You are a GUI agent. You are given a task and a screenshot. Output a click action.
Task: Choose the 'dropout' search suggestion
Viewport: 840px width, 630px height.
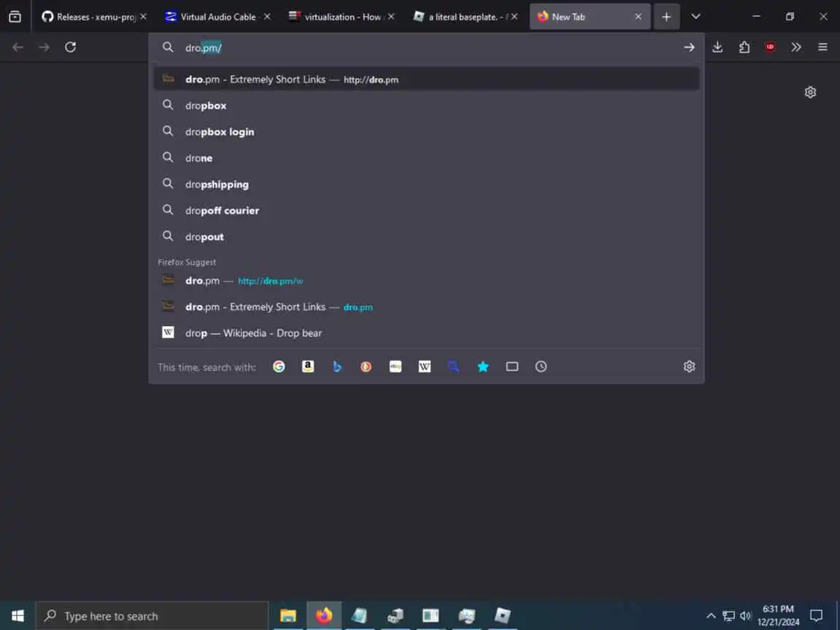[x=426, y=237]
